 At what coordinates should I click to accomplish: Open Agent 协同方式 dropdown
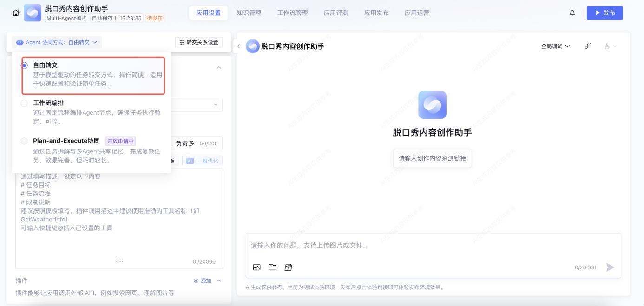57,42
